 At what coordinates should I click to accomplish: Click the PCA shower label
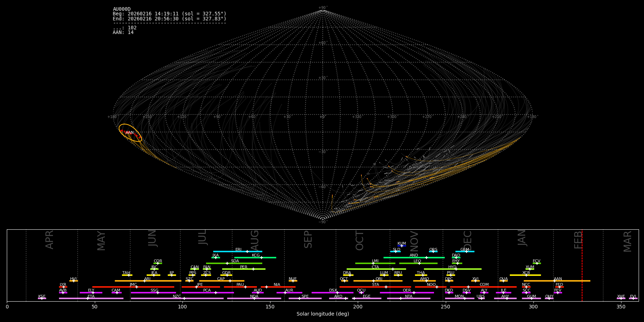(x=207, y=291)
